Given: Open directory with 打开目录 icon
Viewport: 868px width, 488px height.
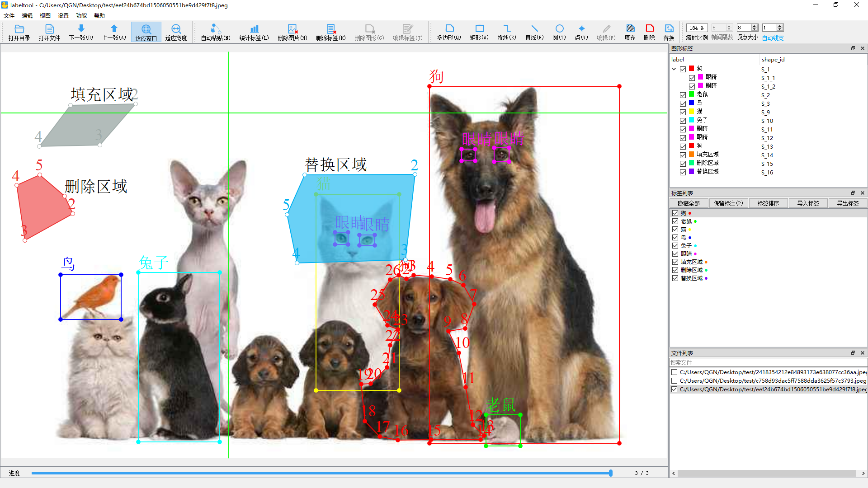Looking at the screenshot, I should (19, 32).
